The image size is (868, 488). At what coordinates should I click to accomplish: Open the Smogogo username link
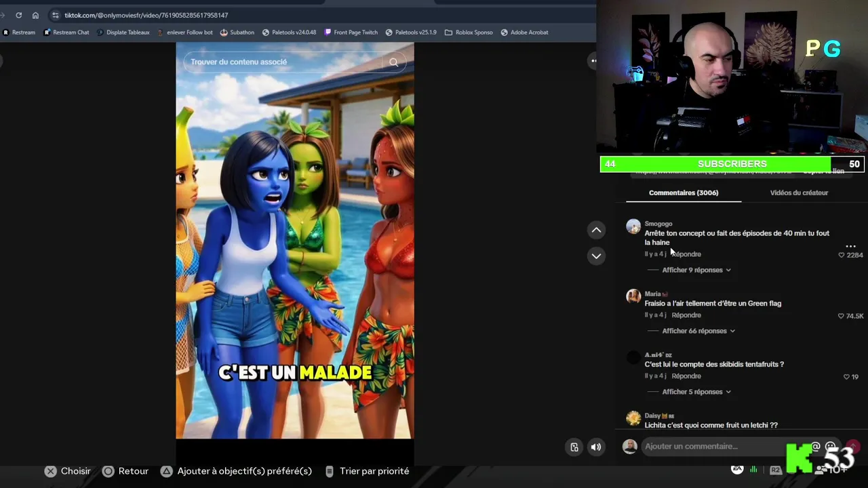(658, 224)
